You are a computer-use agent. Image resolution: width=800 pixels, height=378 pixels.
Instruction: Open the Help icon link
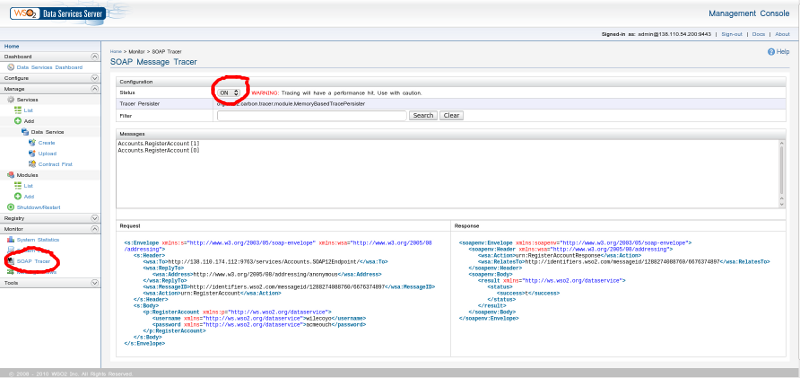[771, 52]
